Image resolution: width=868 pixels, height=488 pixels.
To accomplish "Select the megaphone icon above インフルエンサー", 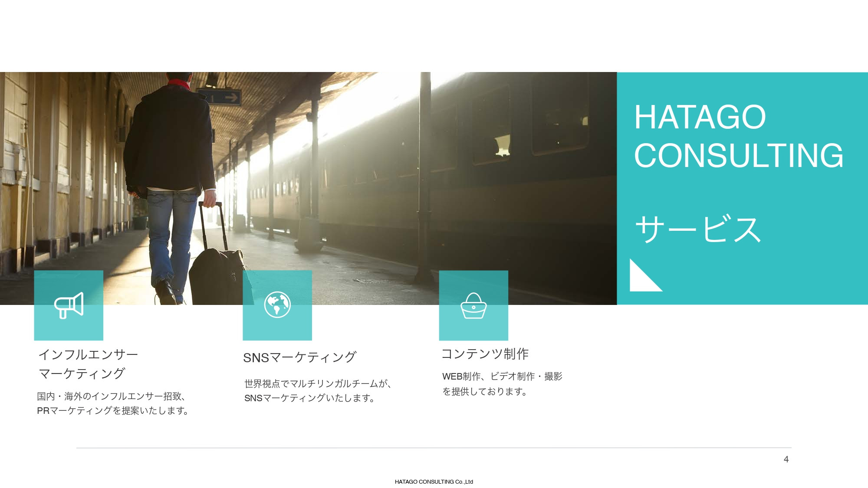I will [x=69, y=305].
